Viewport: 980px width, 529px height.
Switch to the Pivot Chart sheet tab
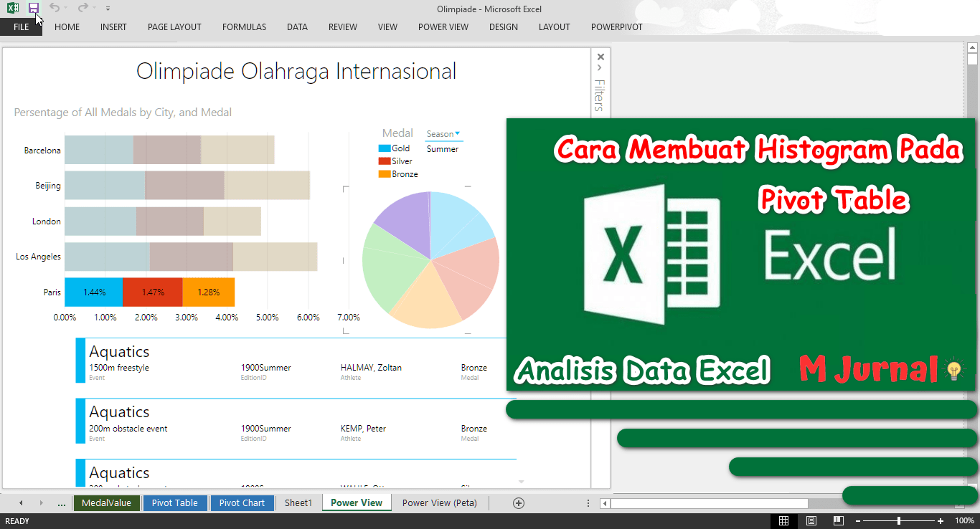point(242,502)
